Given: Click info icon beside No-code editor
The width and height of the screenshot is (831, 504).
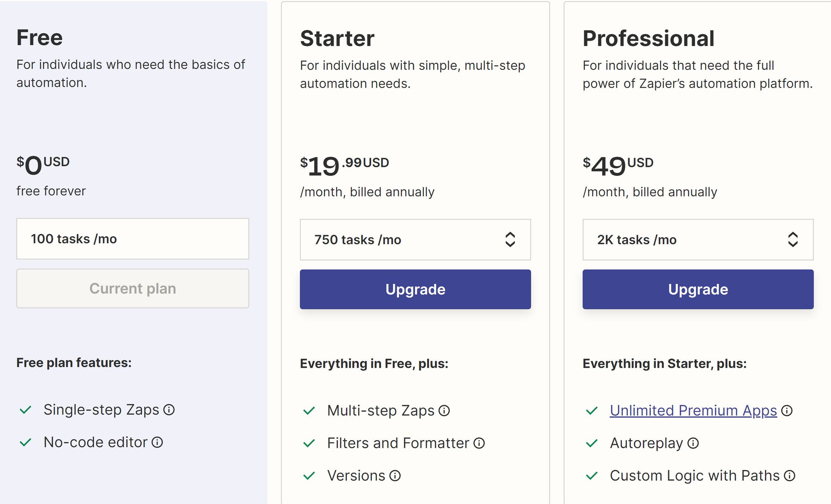Looking at the screenshot, I should click(x=157, y=442).
